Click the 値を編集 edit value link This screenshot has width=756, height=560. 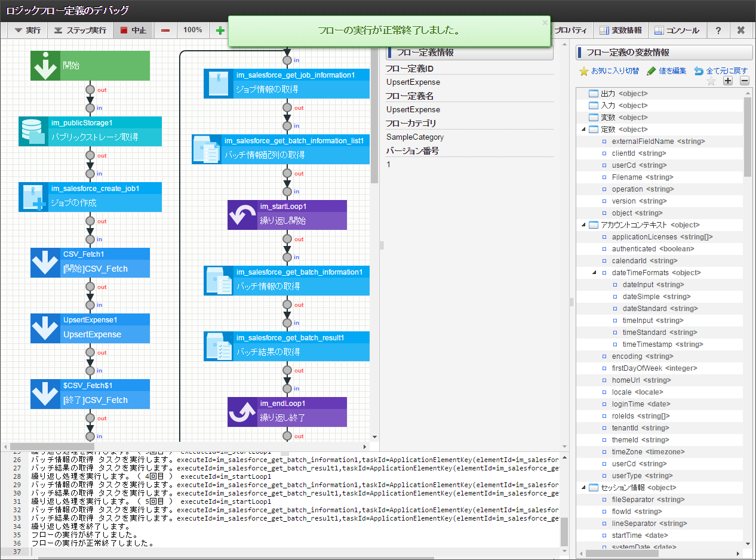666,70
